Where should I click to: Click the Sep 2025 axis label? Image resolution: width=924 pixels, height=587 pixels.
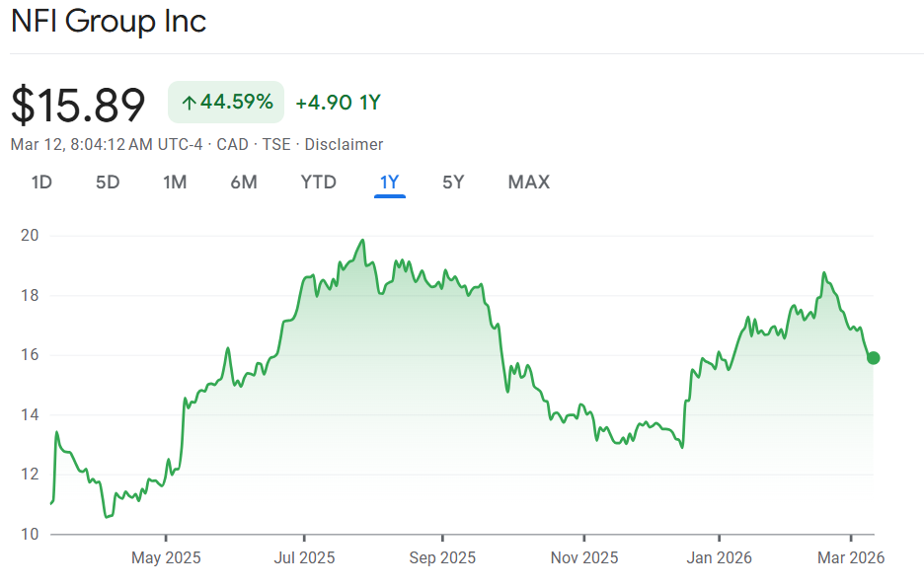pos(441,558)
